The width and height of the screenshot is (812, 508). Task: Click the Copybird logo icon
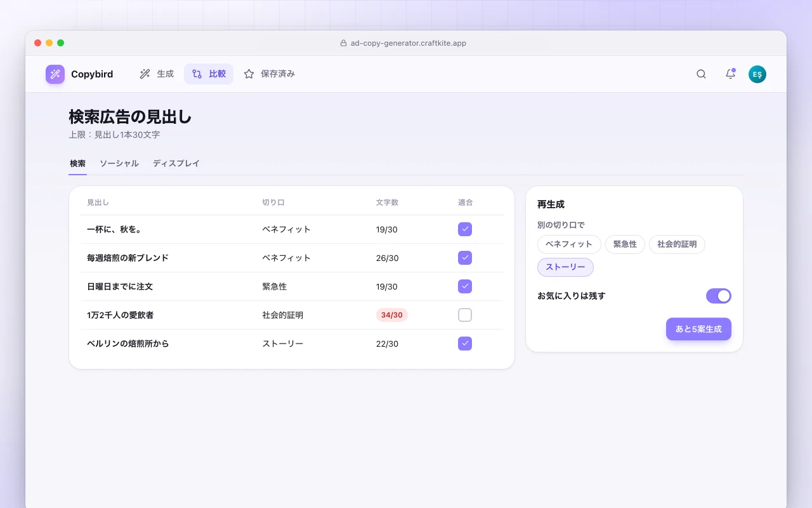55,74
